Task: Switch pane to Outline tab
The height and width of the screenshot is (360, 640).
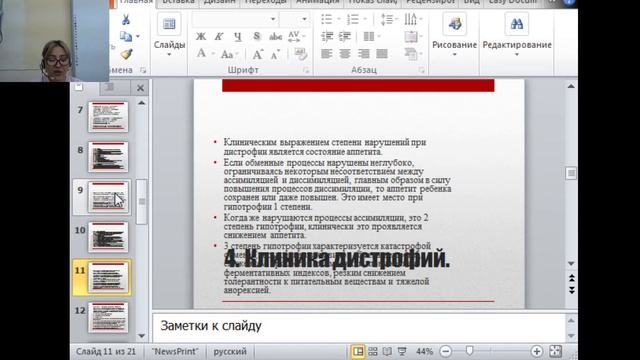Action: pos(109,87)
